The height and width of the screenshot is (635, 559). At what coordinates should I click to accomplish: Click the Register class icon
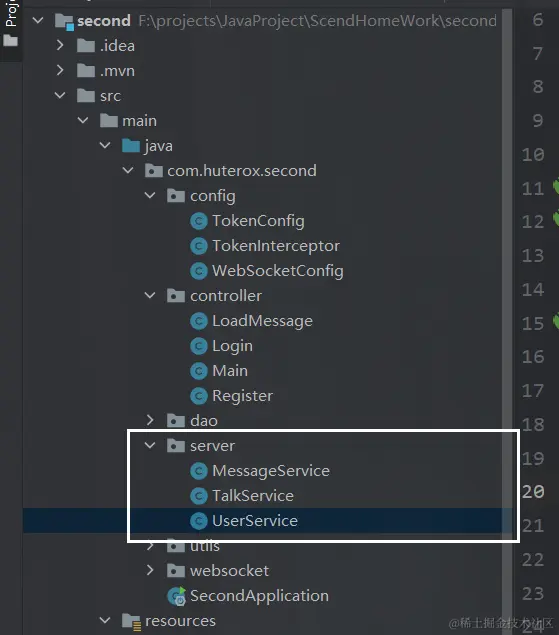coord(199,396)
